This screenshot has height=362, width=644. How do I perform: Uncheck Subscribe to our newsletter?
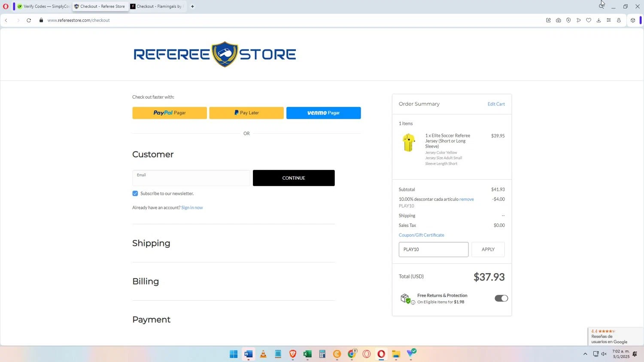[135, 193]
